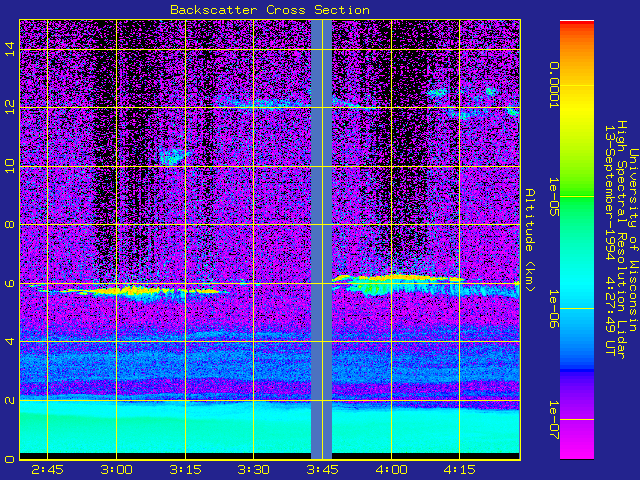The width and height of the screenshot is (640, 480).
Task: Click the cyan cirrus patch near 10 km
Action: pos(173,156)
